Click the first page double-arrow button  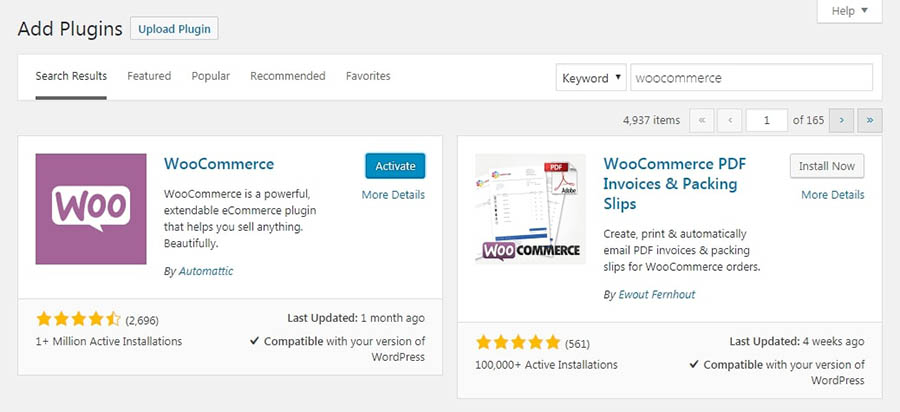click(702, 121)
